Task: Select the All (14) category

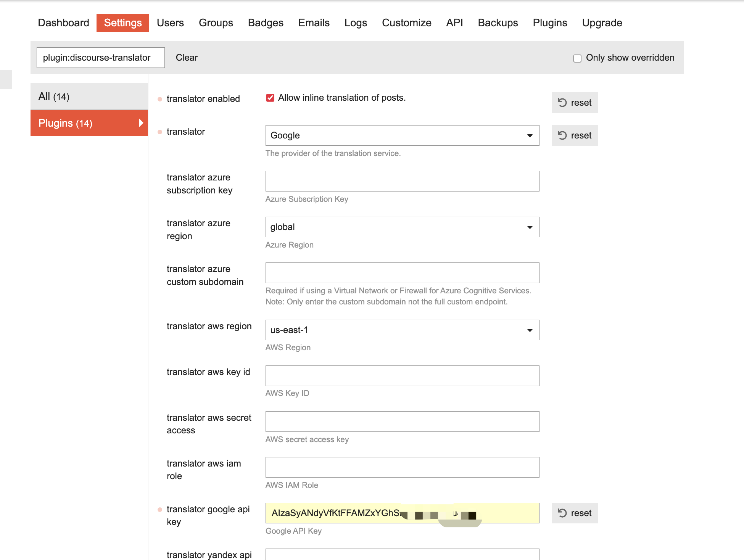Action: 89,97
